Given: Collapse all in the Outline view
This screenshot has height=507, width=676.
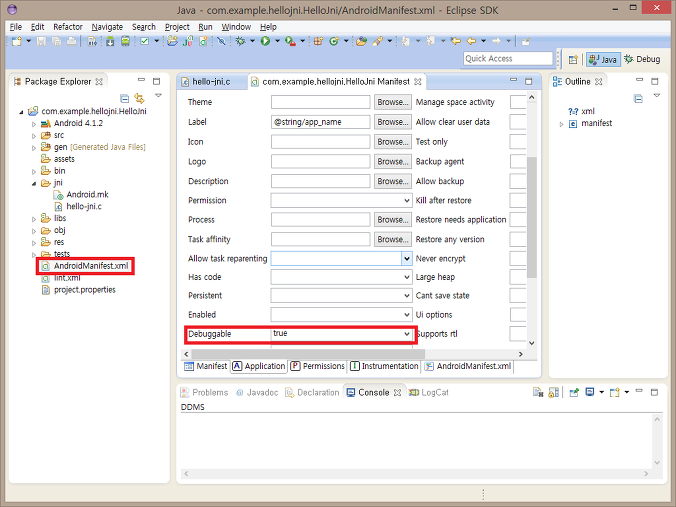Looking at the screenshot, I should tap(638, 99).
